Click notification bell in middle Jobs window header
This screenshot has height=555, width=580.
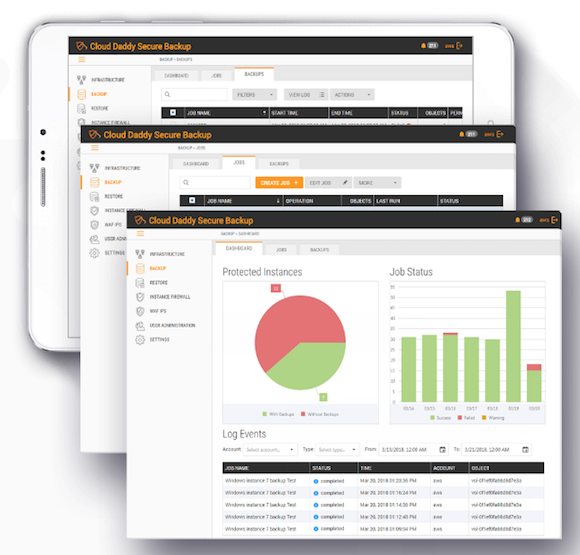pos(461,134)
